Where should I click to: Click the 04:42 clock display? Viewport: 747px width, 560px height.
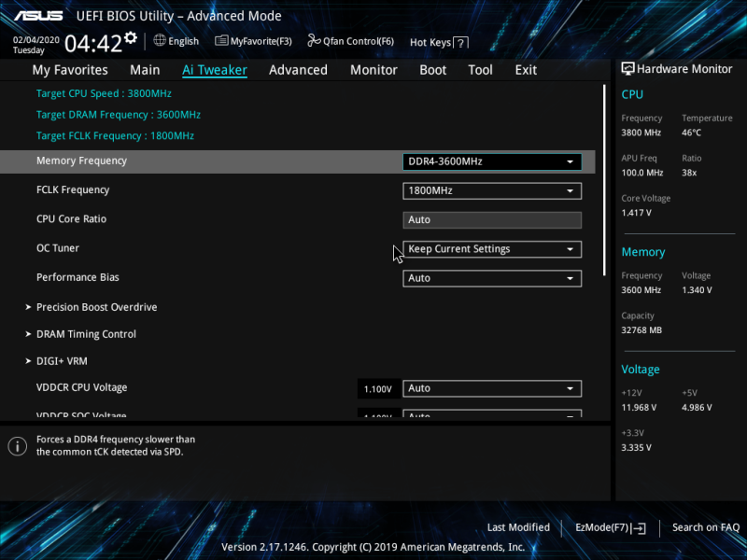point(93,44)
